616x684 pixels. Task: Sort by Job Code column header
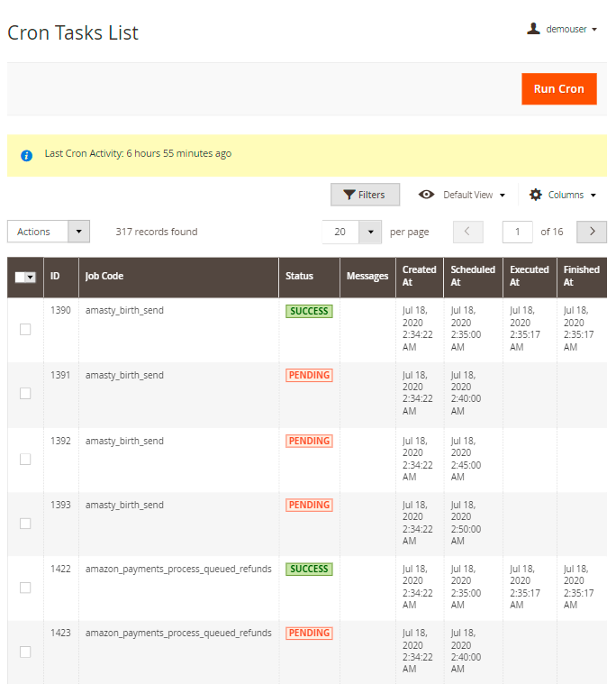point(104,276)
